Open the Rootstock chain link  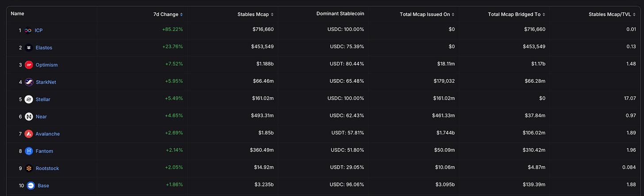click(47, 169)
